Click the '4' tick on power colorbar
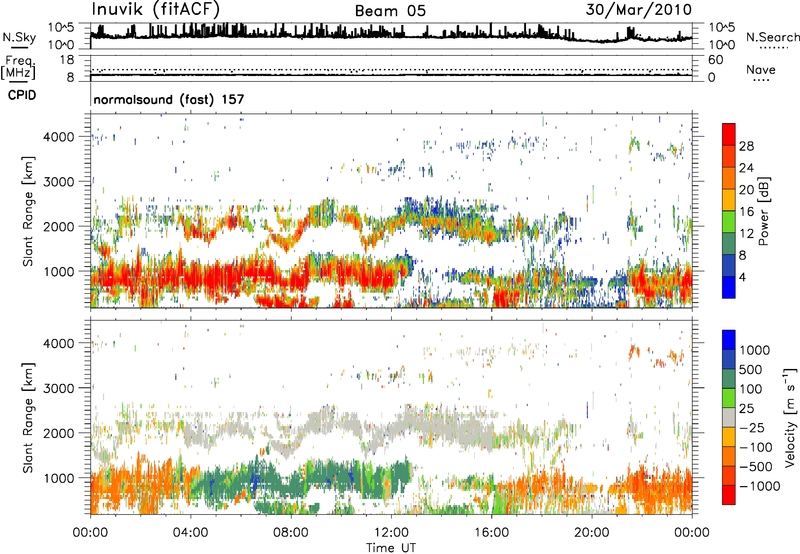This screenshot has height=554, width=800. coord(742,277)
